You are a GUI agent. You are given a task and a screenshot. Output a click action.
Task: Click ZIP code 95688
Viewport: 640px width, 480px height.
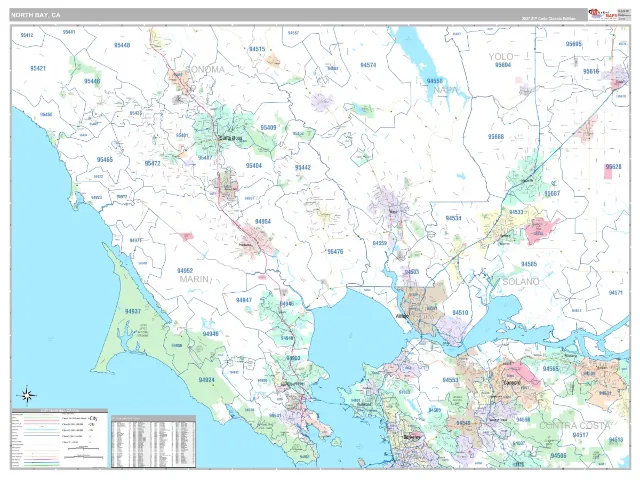(x=496, y=137)
